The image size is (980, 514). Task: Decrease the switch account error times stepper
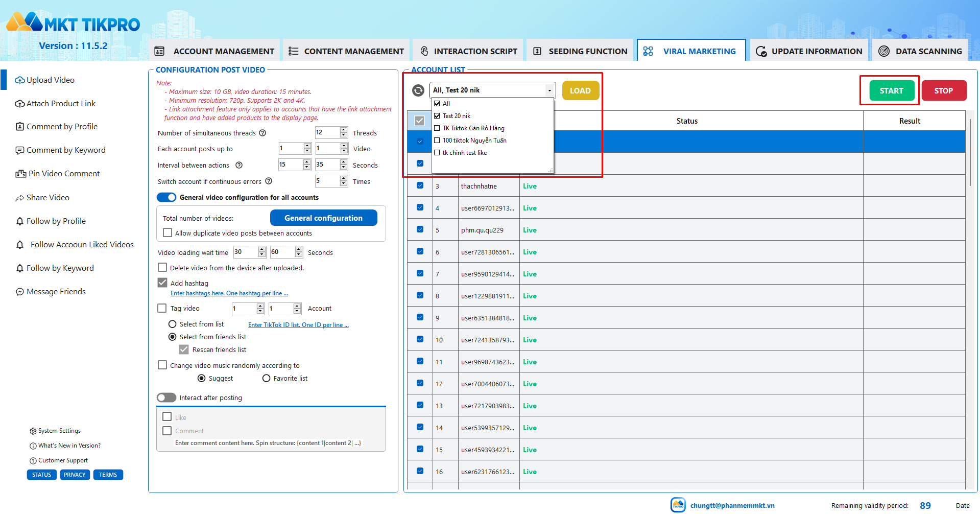click(x=344, y=184)
